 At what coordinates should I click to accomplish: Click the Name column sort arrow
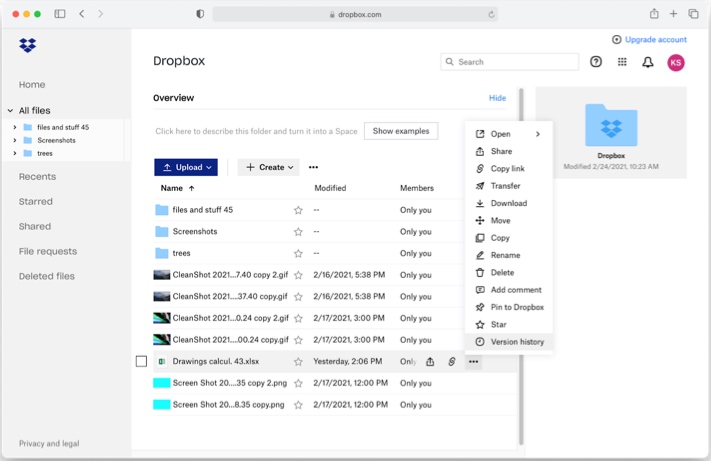pos(191,188)
